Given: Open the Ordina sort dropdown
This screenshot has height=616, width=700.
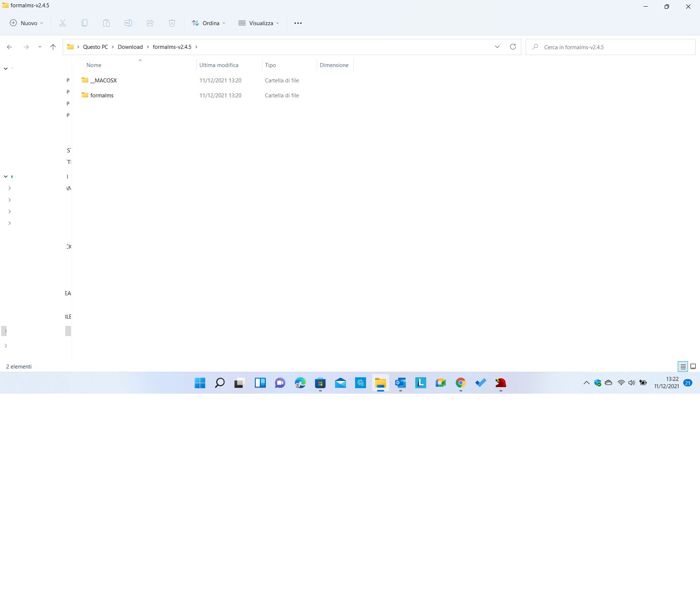Looking at the screenshot, I should click(209, 23).
